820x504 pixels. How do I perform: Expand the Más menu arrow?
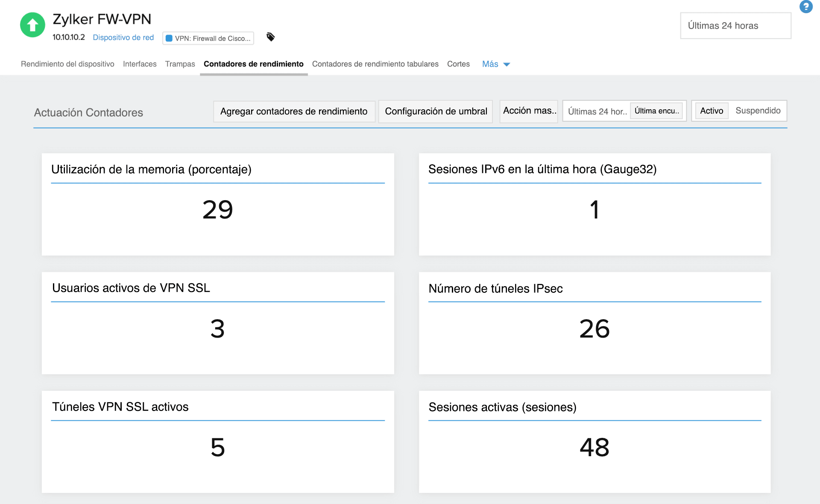(507, 64)
